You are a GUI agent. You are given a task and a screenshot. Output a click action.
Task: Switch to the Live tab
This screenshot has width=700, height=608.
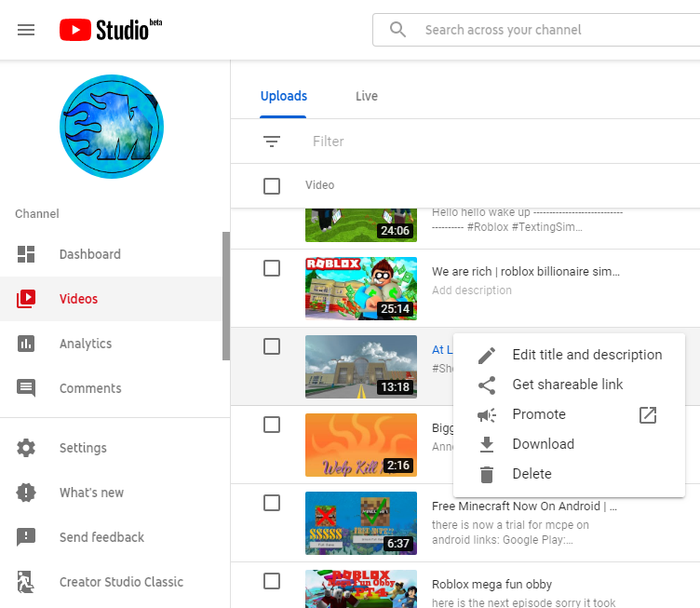click(x=367, y=96)
